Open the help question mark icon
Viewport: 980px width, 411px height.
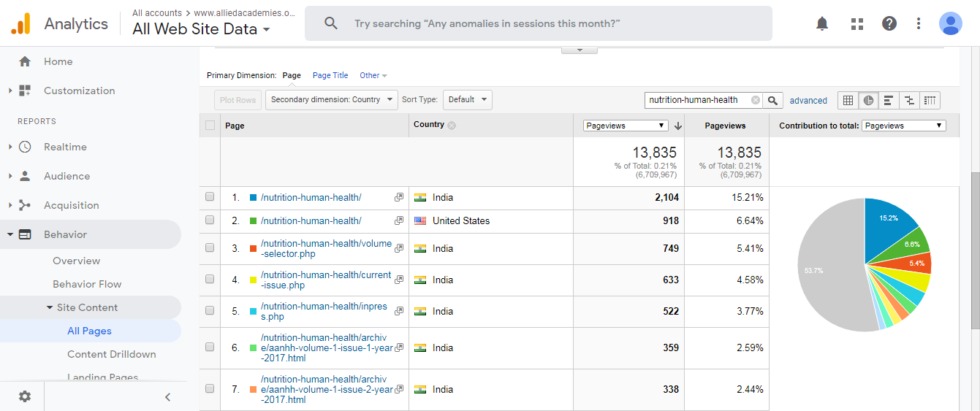[x=889, y=23]
